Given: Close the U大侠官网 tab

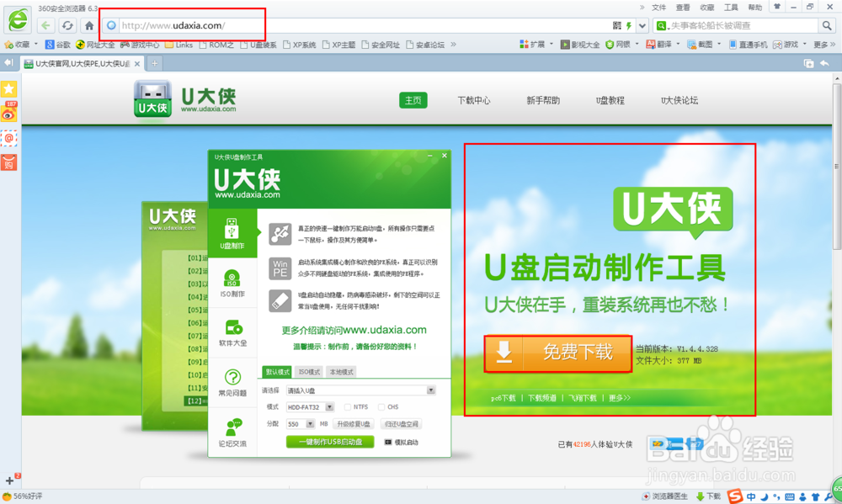Looking at the screenshot, I should coord(137,63).
